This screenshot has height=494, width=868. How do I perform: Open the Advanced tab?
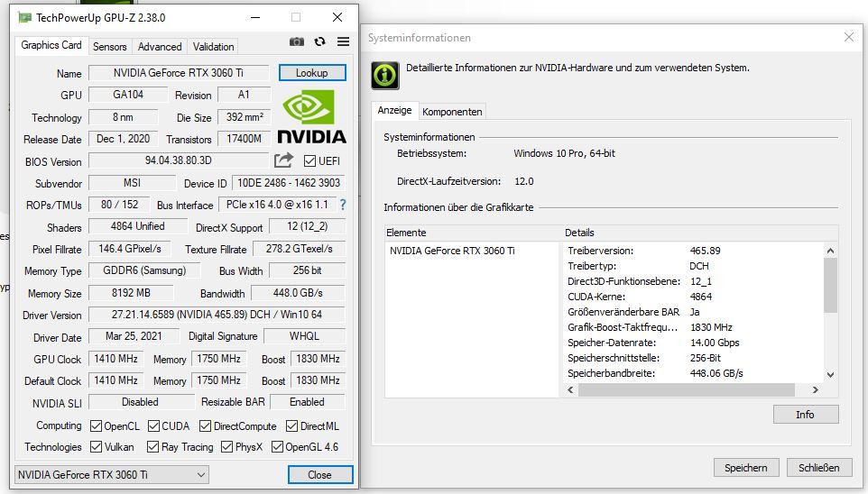[x=160, y=47]
